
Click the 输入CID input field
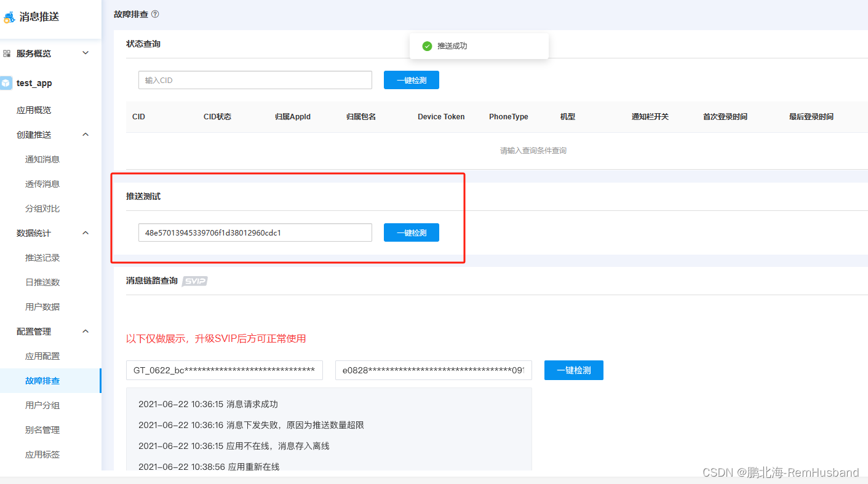(x=255, y=79)
